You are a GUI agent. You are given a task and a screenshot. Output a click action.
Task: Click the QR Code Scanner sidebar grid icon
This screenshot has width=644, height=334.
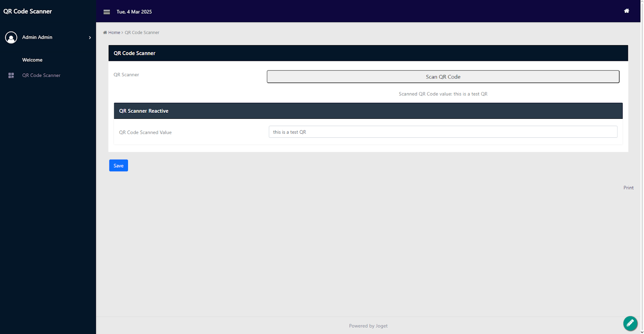click(x=11, y=75)
